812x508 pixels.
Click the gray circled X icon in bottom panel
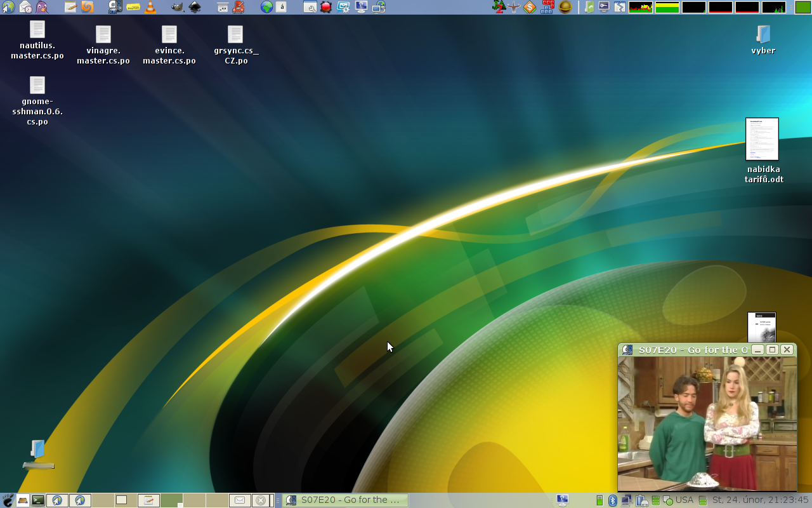[x=260, y=500]
